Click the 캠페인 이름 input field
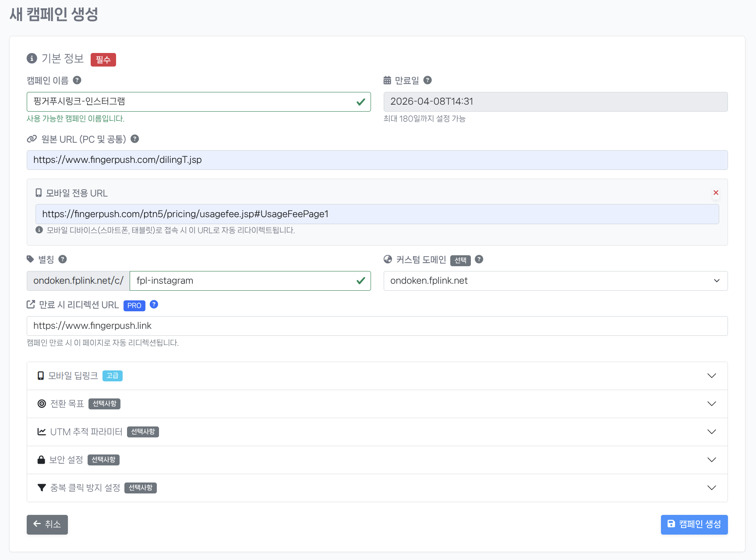The width and height of the screenshot is (756, 560). click(x=193, y=102)
